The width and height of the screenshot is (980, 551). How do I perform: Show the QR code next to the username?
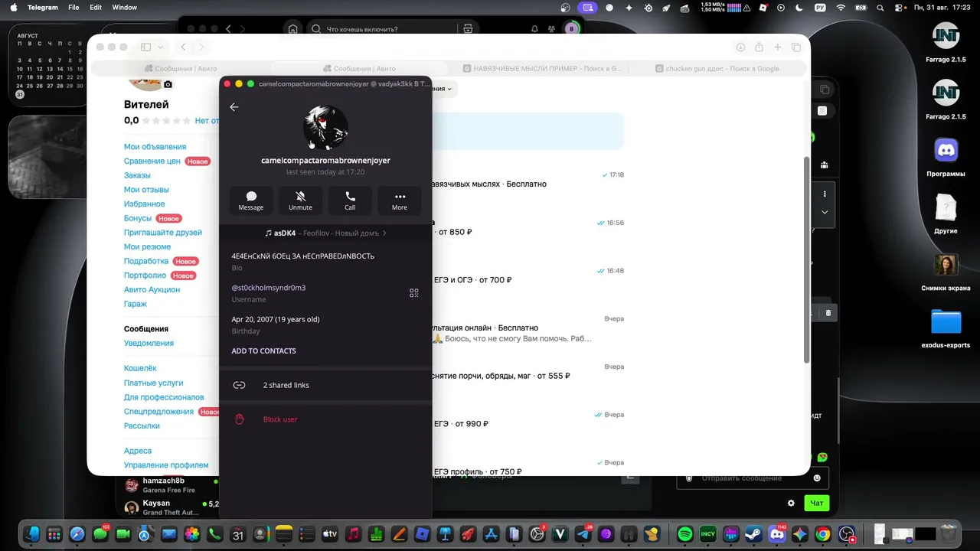pos(414,293)
